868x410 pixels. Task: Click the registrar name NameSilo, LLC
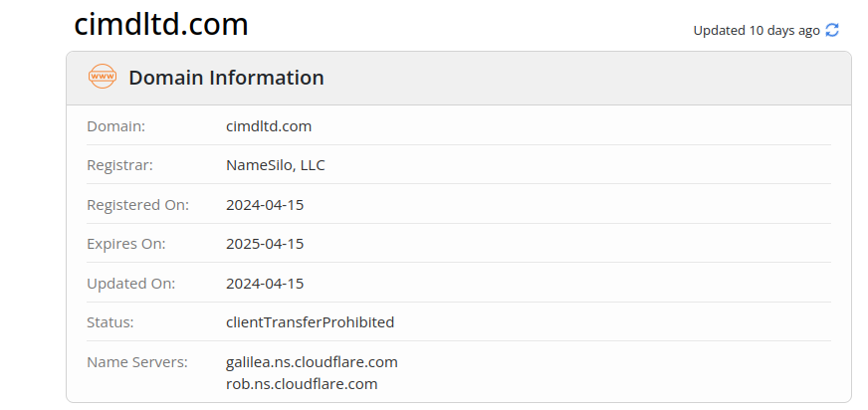tap(276, 164)
